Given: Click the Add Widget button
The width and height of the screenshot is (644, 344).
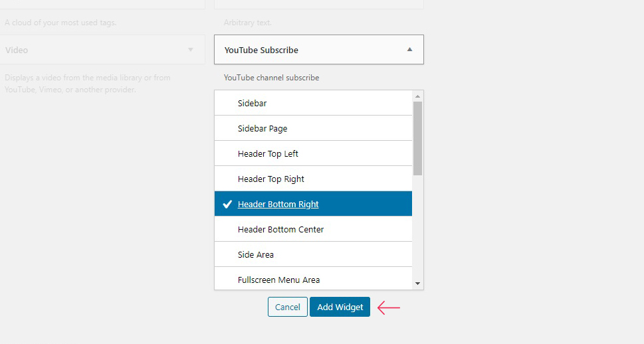Looking at the screenshot, I should tap(340, 307).
